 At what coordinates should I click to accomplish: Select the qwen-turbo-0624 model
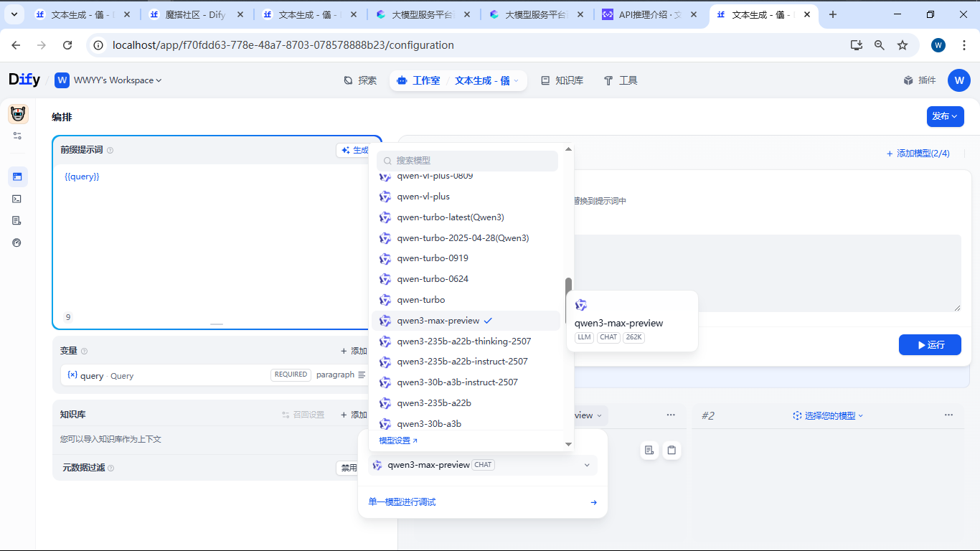[x=465, y=279]
